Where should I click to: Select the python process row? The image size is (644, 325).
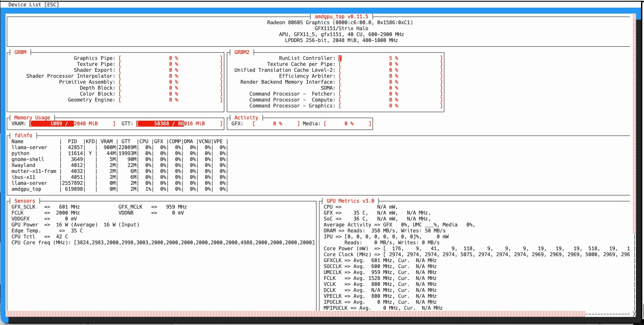tap(119, 153)
